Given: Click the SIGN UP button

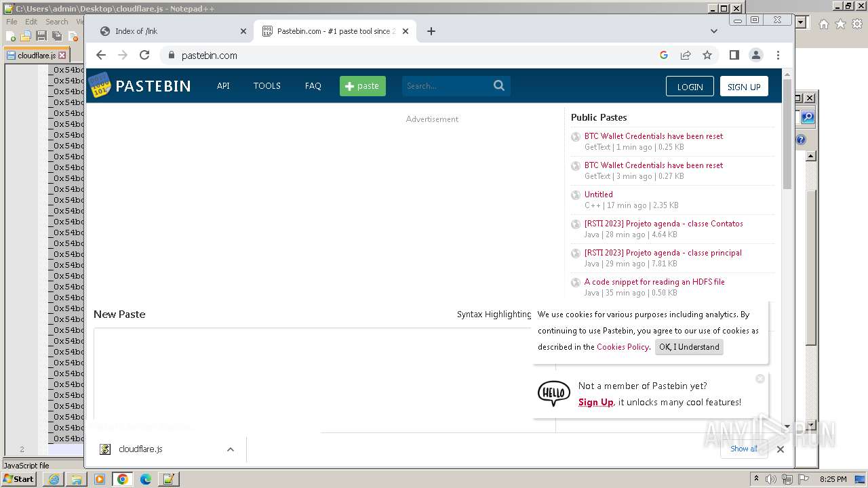Looking at the screenshot, I should [744, 87].
